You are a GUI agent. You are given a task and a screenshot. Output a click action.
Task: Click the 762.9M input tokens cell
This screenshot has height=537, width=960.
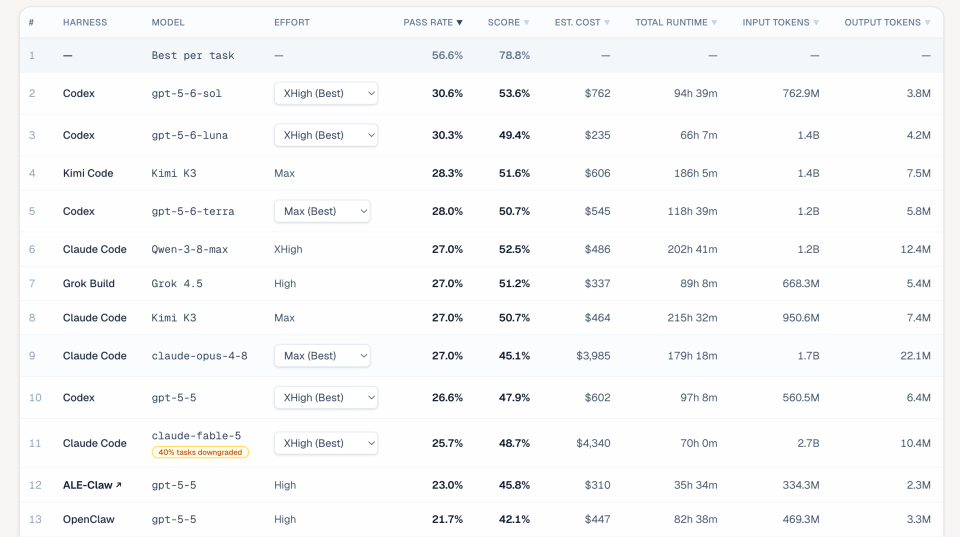801,93
